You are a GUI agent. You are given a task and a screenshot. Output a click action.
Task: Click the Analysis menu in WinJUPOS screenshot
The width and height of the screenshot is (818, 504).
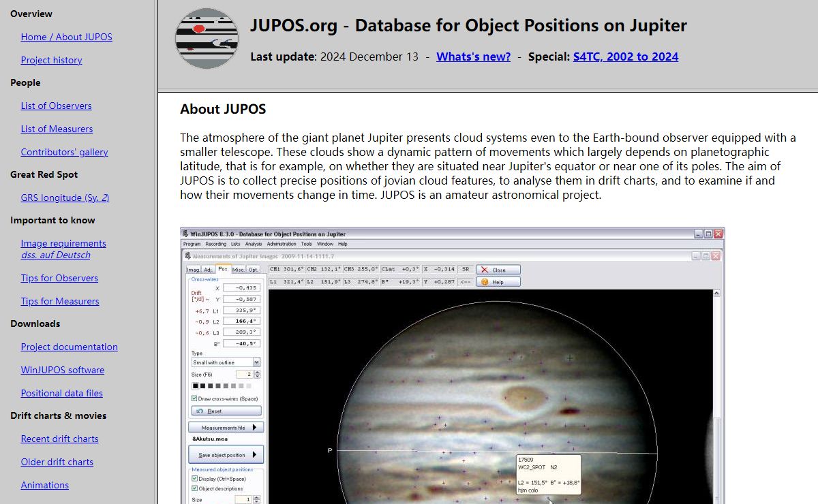click(254, 244)
